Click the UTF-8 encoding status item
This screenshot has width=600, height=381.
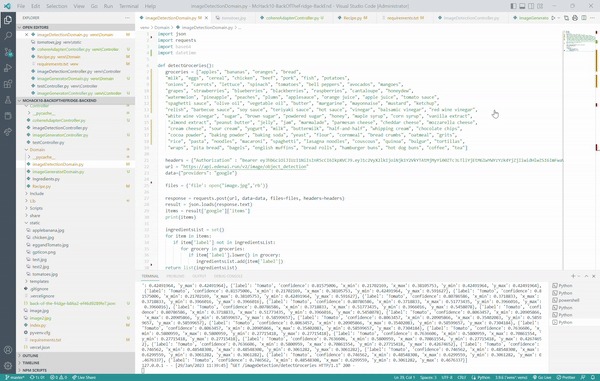point(447,377)
